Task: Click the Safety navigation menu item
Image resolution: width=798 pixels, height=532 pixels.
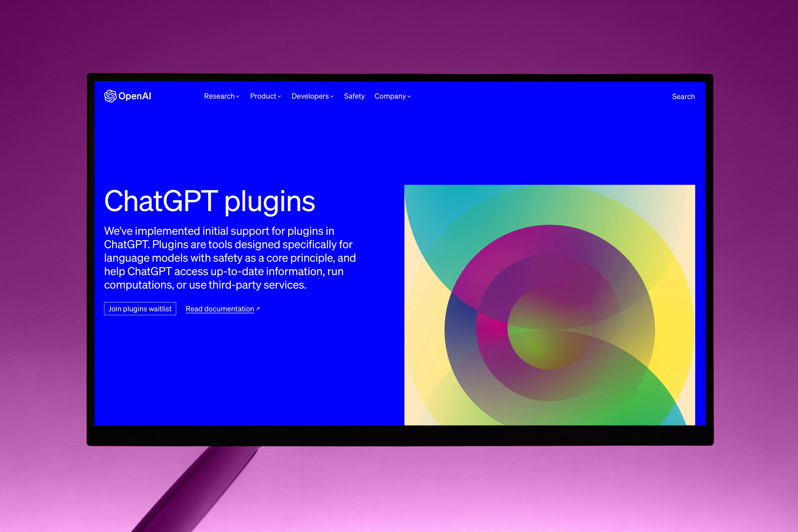Action: [x=355, y=96]
